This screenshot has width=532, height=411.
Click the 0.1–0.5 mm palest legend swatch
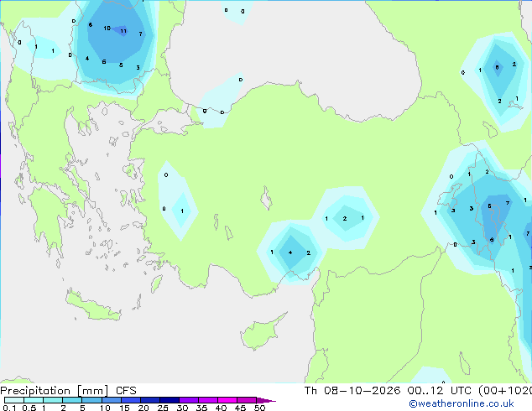pyautogui.click(x=14, y=400)
